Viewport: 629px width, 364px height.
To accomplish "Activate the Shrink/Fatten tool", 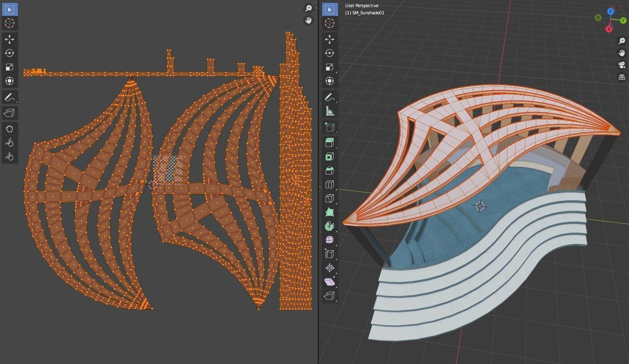I will tap(330, 268).
